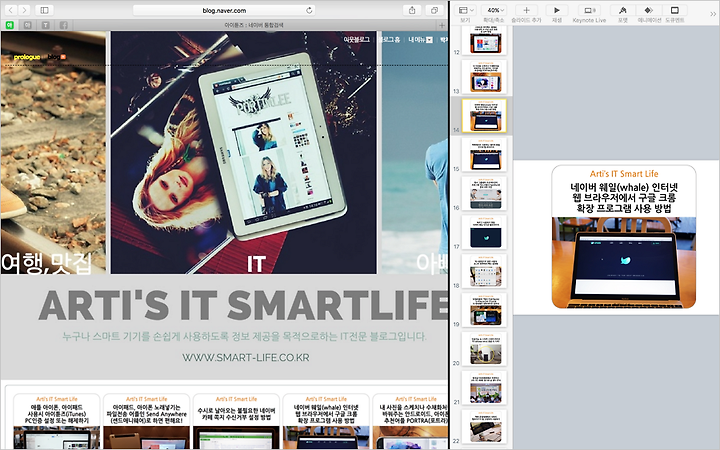Open 여행,맛집 category image

click(53, 152)
